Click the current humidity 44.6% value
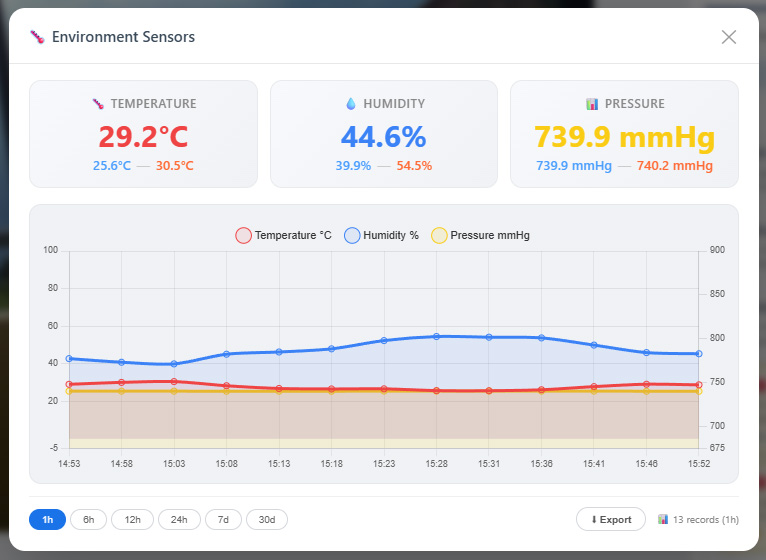This screenshot has height=560, width=766. (383, 136)
